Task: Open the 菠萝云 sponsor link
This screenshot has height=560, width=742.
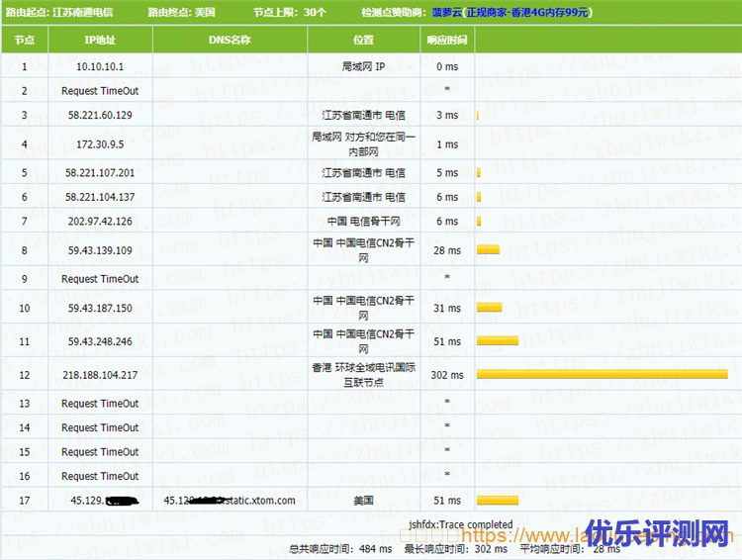Action: [x=448, y=13]
